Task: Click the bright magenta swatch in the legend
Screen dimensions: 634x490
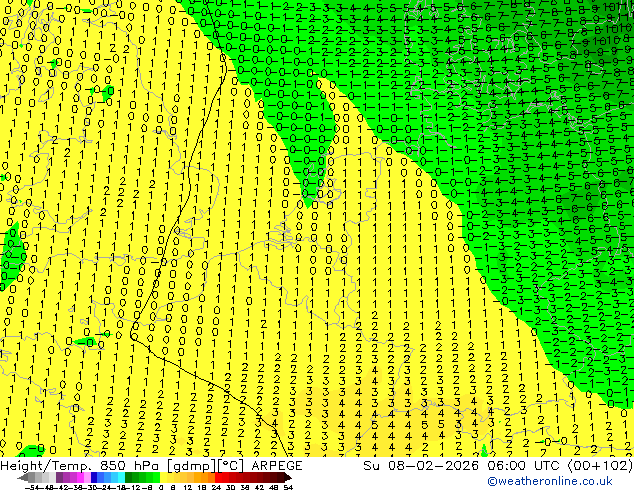Action: click(80, 478)
